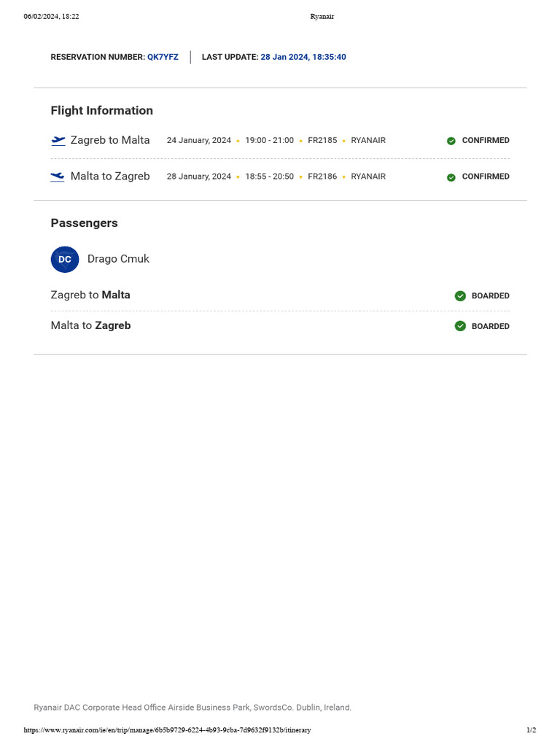Click the Zagreb to Malta passenger boarding row
Image resolution: width=560 pixels, height=747 pixels.
(x=90, y=295)
